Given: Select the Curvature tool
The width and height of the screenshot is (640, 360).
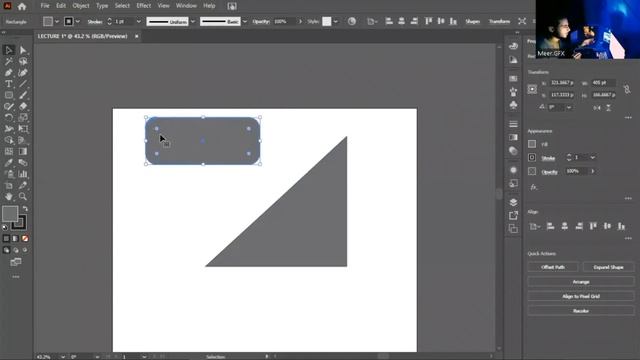Looking at the screenshot, I should point(23,73).
